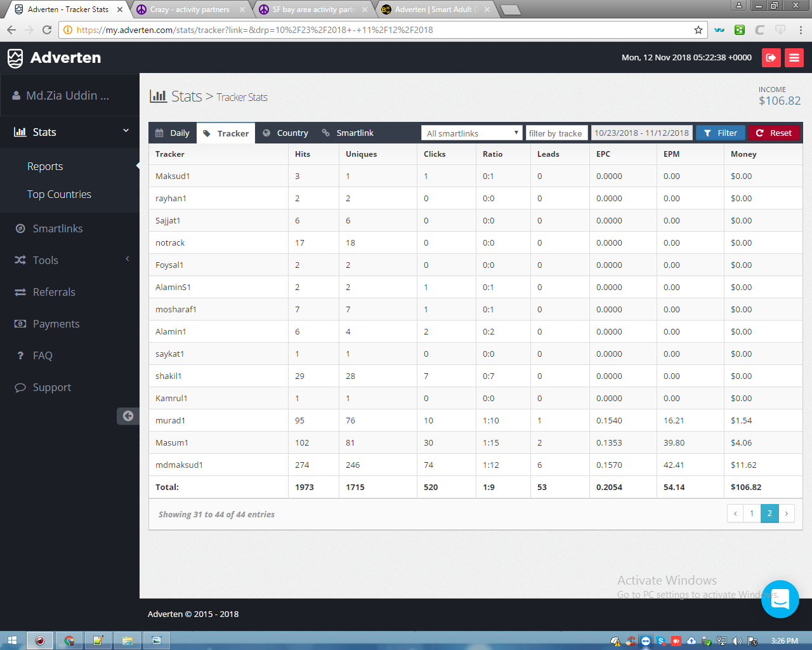Viewport: 812px width, 650px height.
Task: Click the Adverten shield logo
Action: tap(15, 58)
